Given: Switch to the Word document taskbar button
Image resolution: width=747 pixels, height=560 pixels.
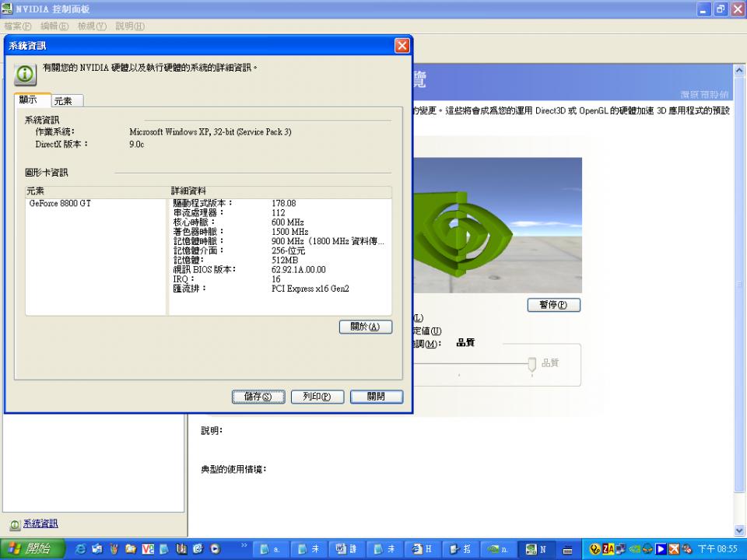Looking at the screenshot, I should [x=346, y=549].
